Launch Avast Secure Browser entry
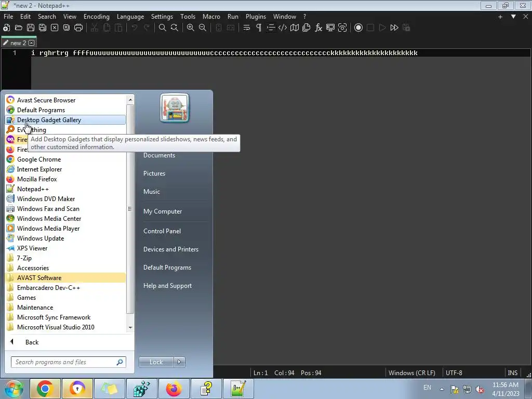The width and height of the screenshot is (532, 399). click(65, 100)
